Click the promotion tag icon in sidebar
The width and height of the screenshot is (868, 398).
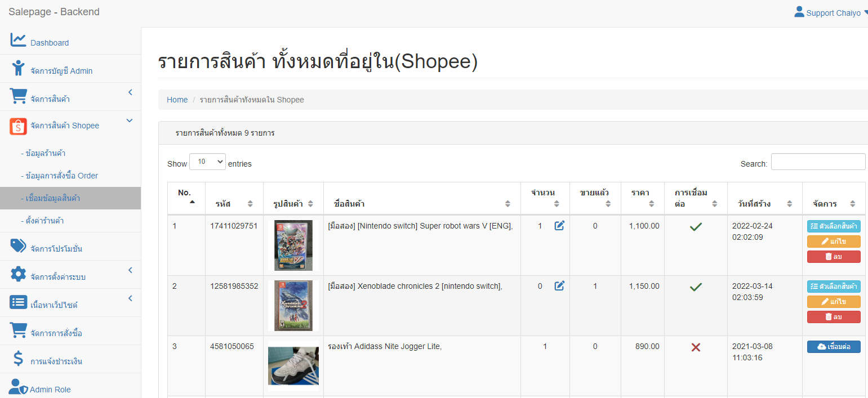(x=18, y=246)
